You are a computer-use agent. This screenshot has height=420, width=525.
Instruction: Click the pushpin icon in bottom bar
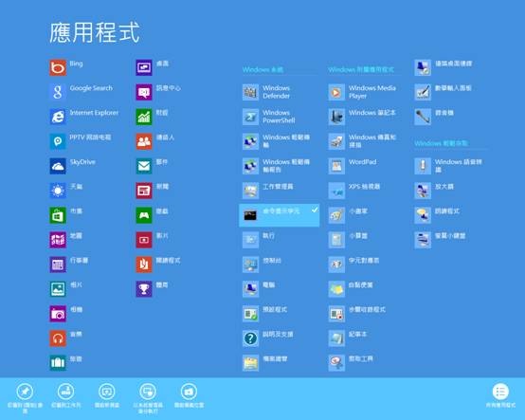click(x=25, y=392)
